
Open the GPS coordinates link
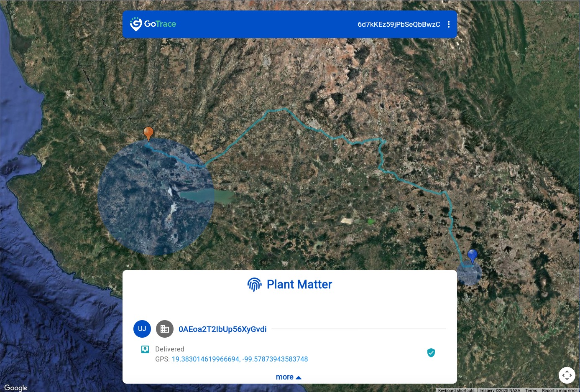(240, 359)
